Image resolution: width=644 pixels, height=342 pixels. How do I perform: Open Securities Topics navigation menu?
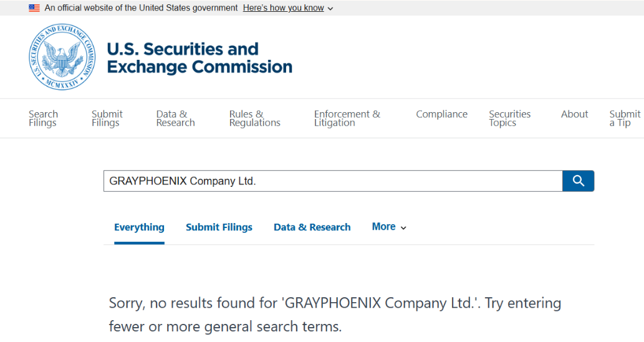pos(509,118)
